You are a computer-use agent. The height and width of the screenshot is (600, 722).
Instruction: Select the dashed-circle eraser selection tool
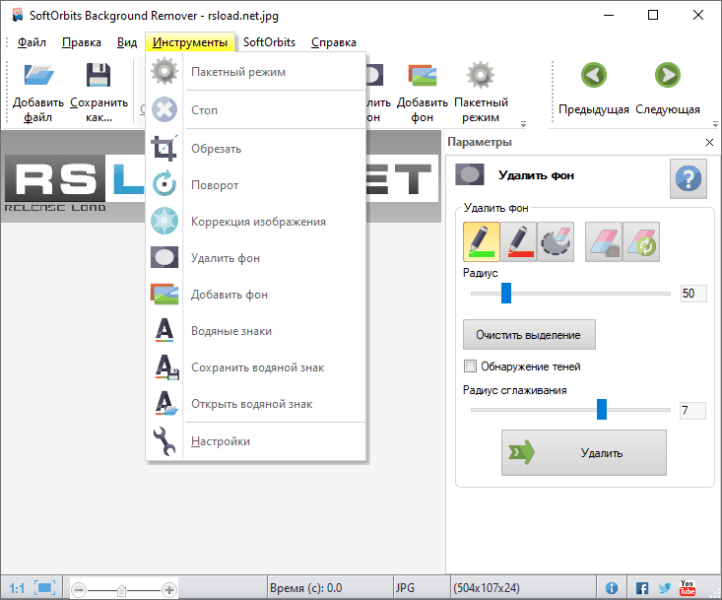point(556,242)
